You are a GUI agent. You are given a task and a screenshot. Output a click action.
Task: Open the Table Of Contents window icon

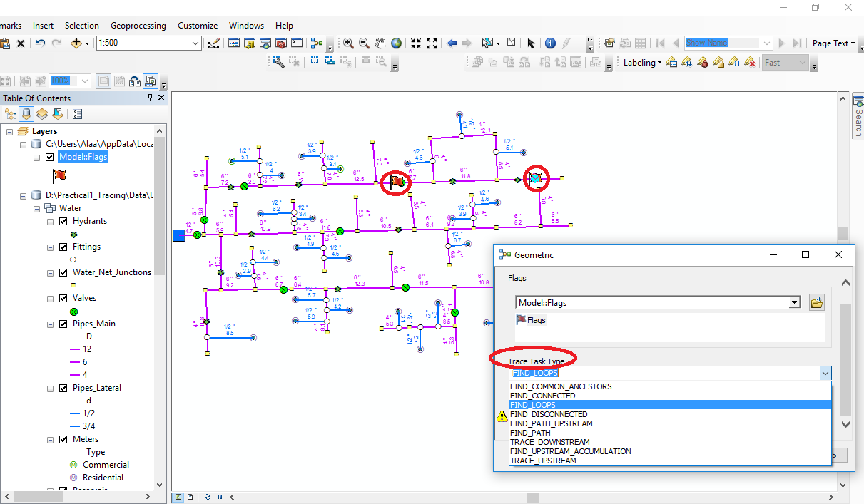tap(233, 43)
